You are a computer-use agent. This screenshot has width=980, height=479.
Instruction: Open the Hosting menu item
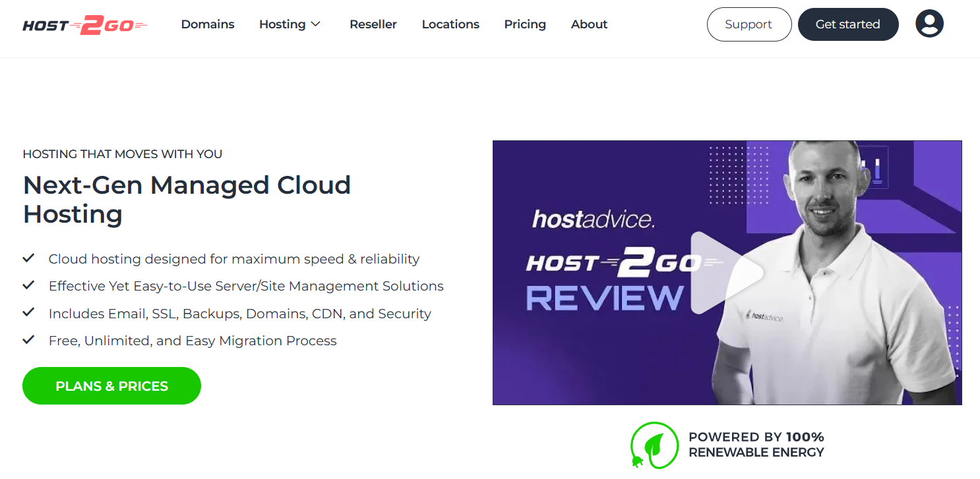pos(282,24)
